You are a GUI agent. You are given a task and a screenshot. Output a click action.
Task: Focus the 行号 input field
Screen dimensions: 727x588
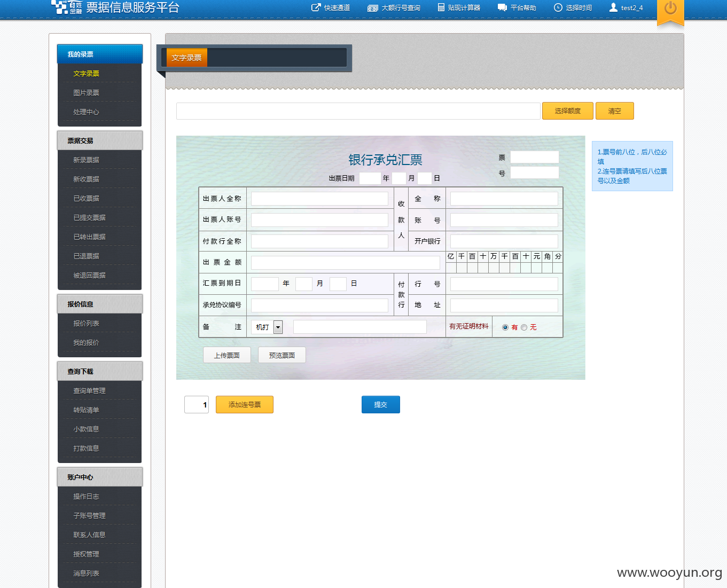504,284
